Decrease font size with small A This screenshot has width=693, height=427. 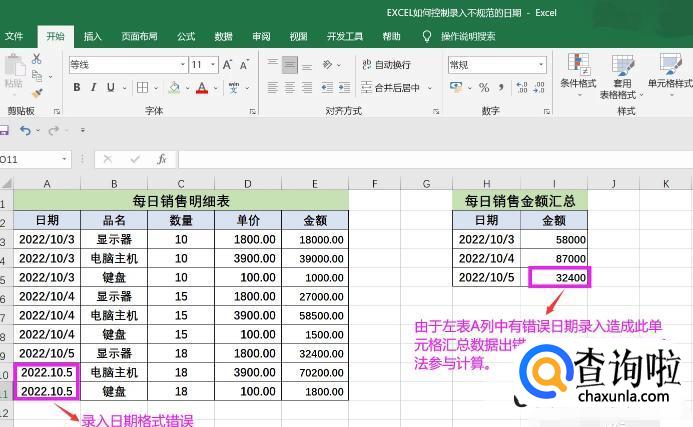pyautogui.click(x=244, y=65)
